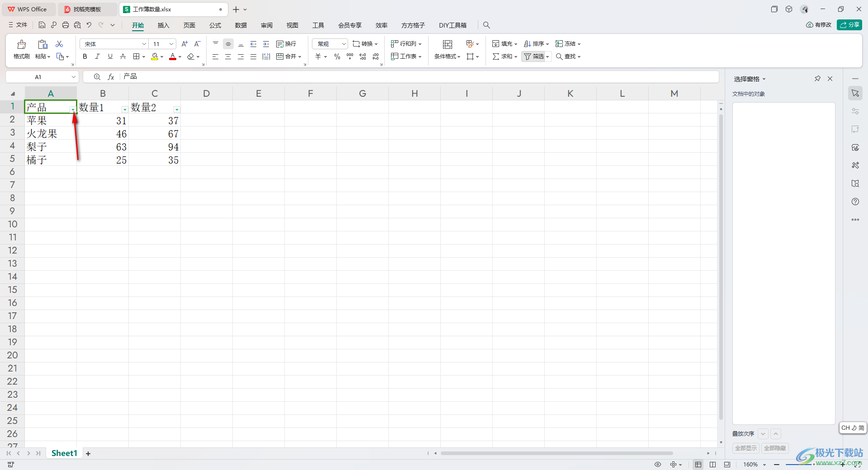Toggle Italic formatting
868x470 pixels.
97,56
